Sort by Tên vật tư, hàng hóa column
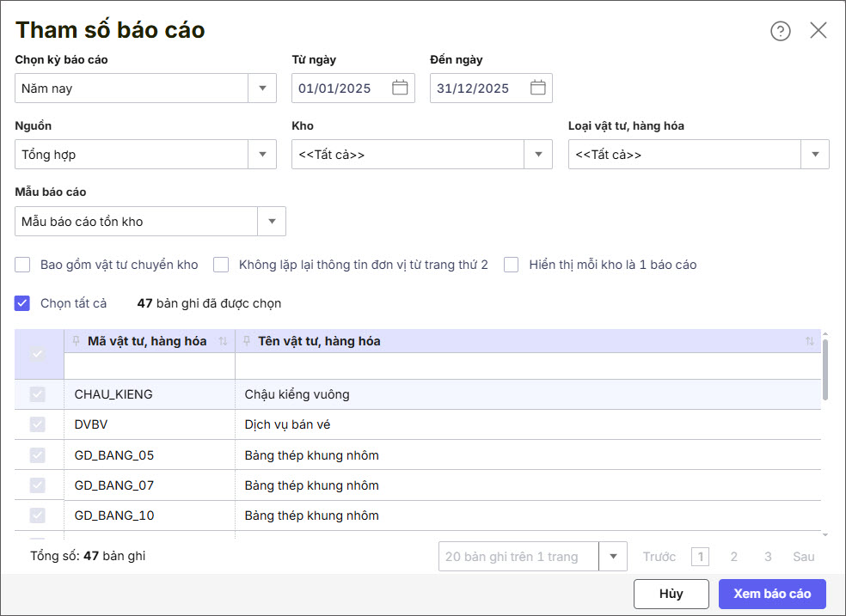Viewport: 846px width, 616px height. (809, 341)
